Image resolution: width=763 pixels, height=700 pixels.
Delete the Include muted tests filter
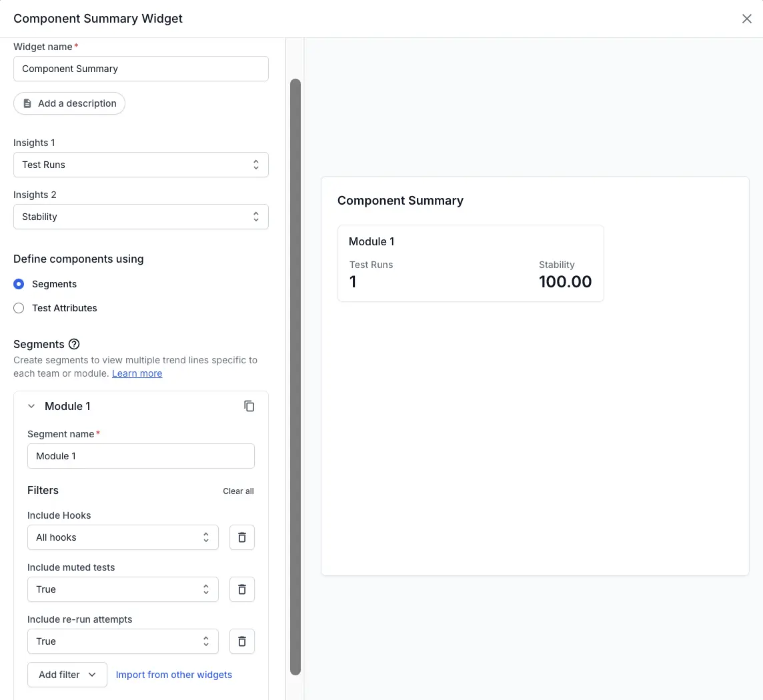pyautogui.click(x=242, y=589)
